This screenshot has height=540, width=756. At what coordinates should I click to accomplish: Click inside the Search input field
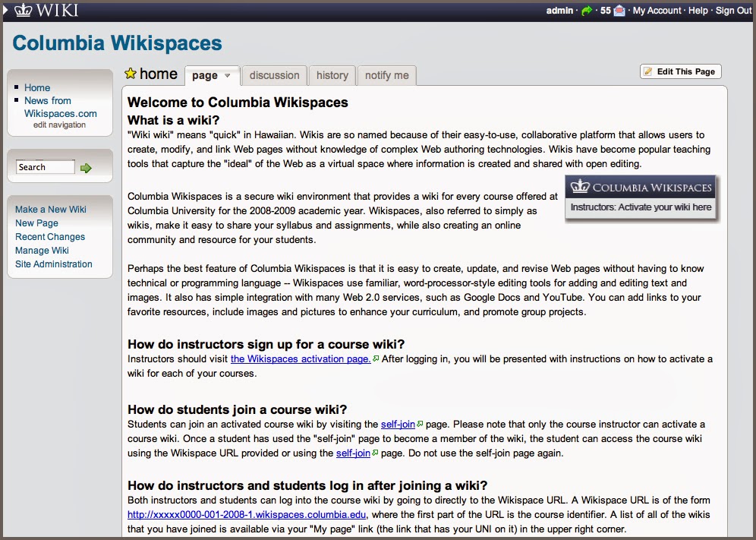[45, 166]
